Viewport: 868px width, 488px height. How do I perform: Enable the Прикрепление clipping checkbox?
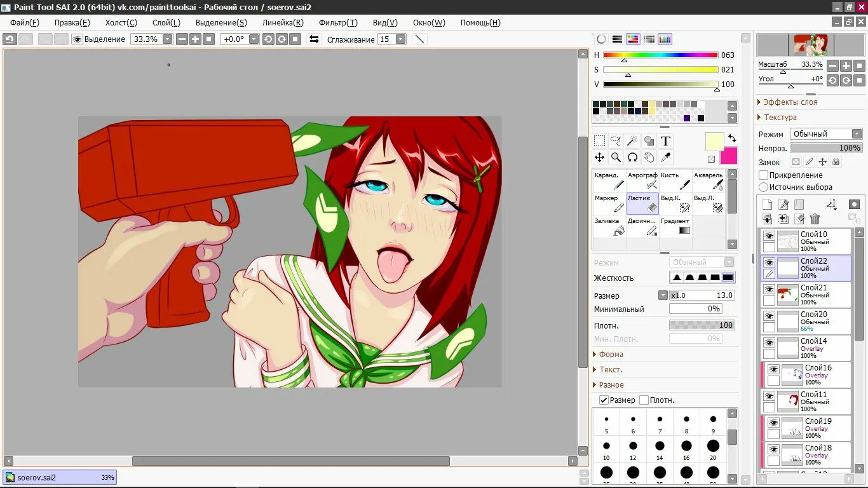[x=764, y=175]
